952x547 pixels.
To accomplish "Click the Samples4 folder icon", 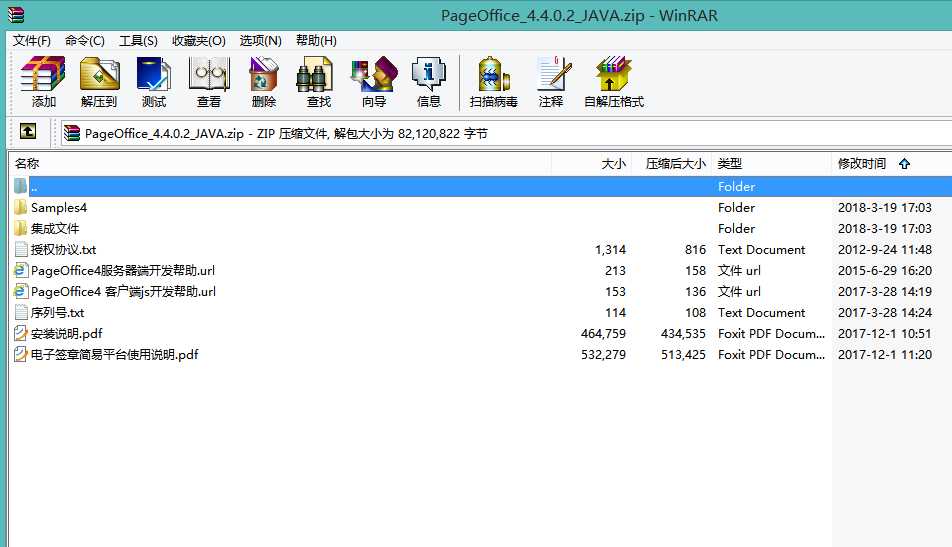I will [x=21, y=207].
